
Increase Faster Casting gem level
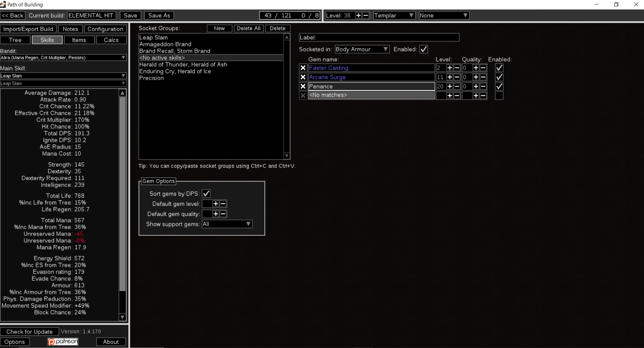point(449,68)
